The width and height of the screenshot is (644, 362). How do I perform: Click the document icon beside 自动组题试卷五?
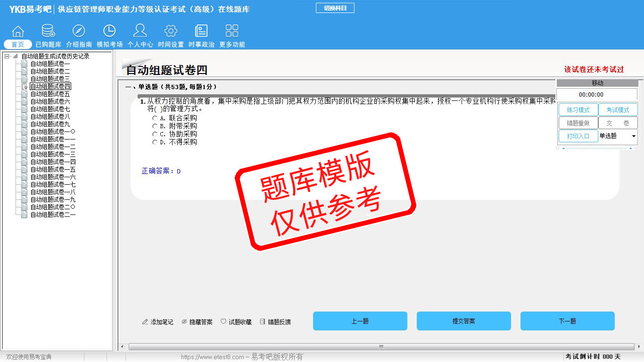25,94
